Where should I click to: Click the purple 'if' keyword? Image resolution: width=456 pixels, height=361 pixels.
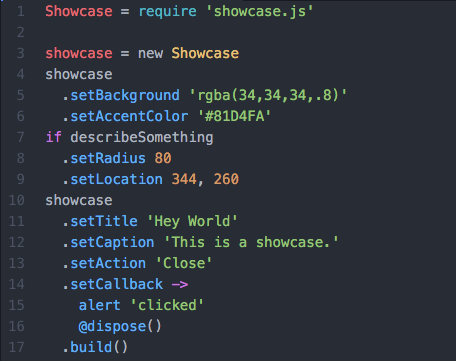coord(53,137)
